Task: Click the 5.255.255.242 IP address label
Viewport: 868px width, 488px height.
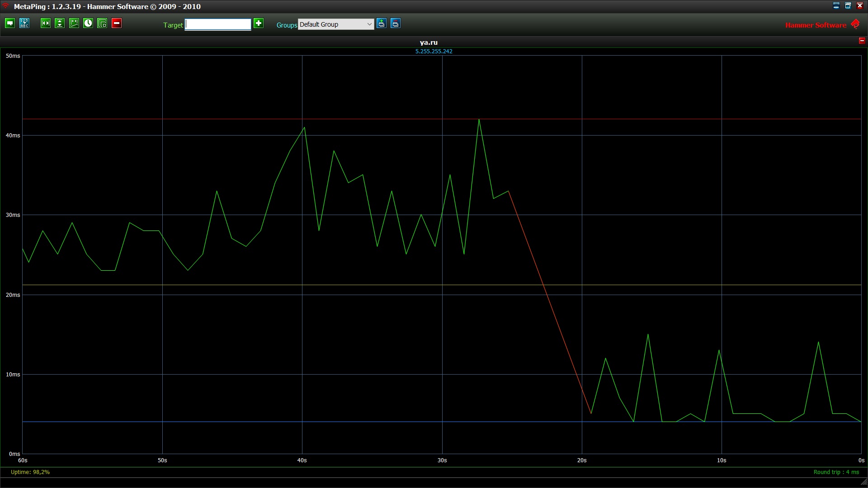Action: point(434,52)
